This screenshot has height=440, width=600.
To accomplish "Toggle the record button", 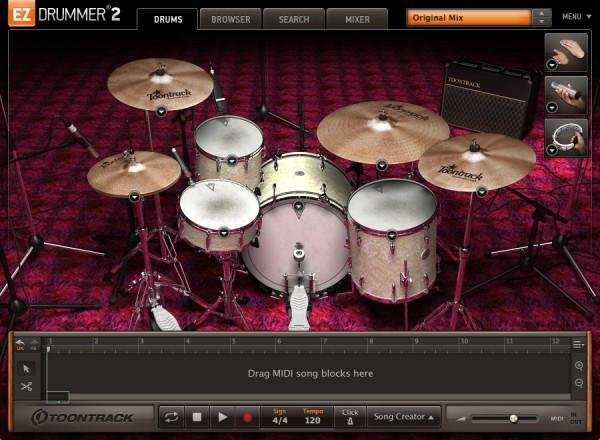I will click(245, 416).
